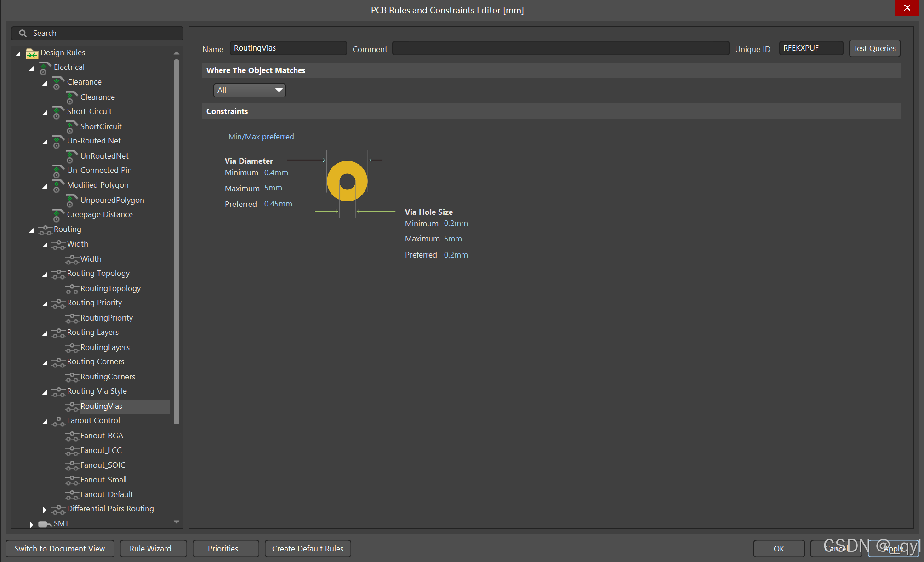This screenshot has width=924, height=562.
Task: Open the All object-match dropdown
Action: pos(249,90)
